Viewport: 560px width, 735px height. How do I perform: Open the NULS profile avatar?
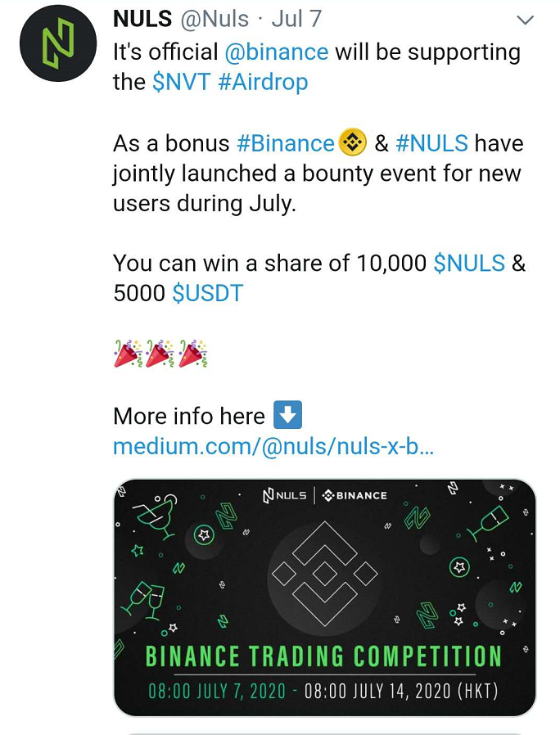(58, 43)
